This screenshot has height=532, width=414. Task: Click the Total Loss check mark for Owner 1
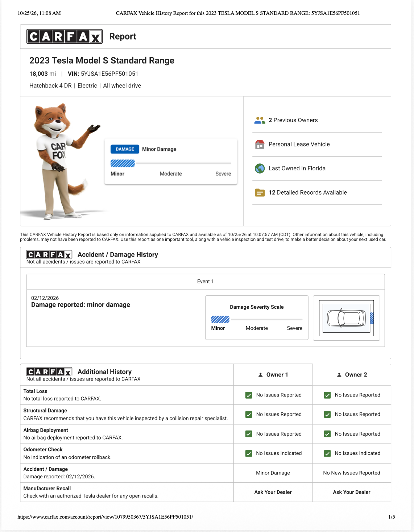pos(249,395)
